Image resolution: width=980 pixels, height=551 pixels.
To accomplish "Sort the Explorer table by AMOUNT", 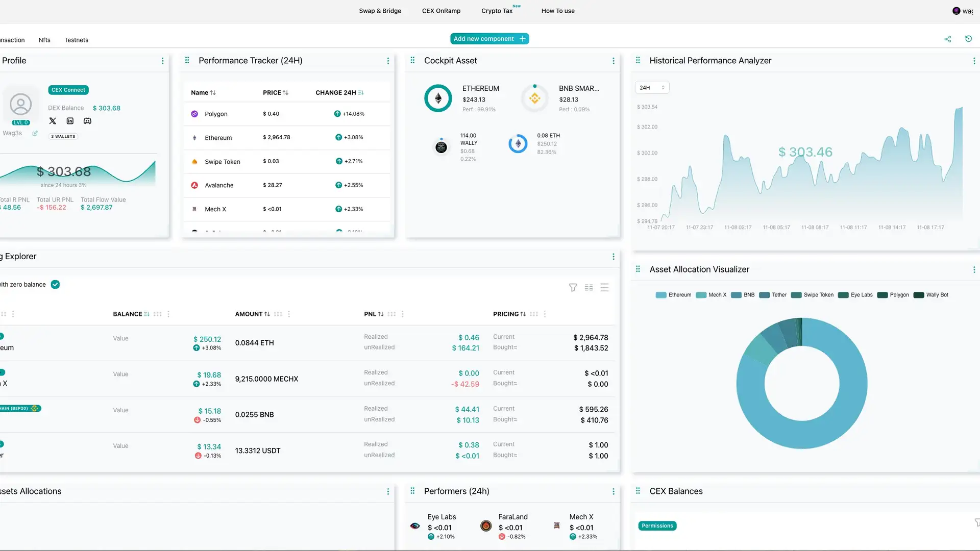I will (252, 314).
